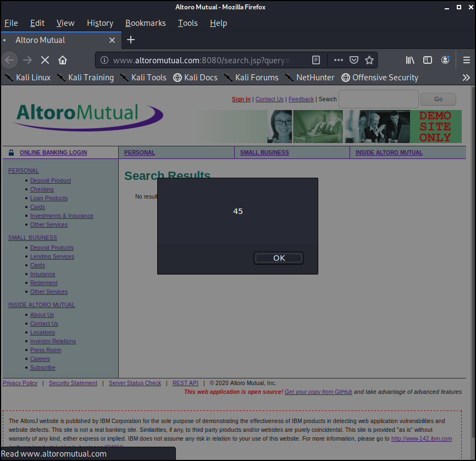
Task: Open Locations link
Action: click(42, 332)
